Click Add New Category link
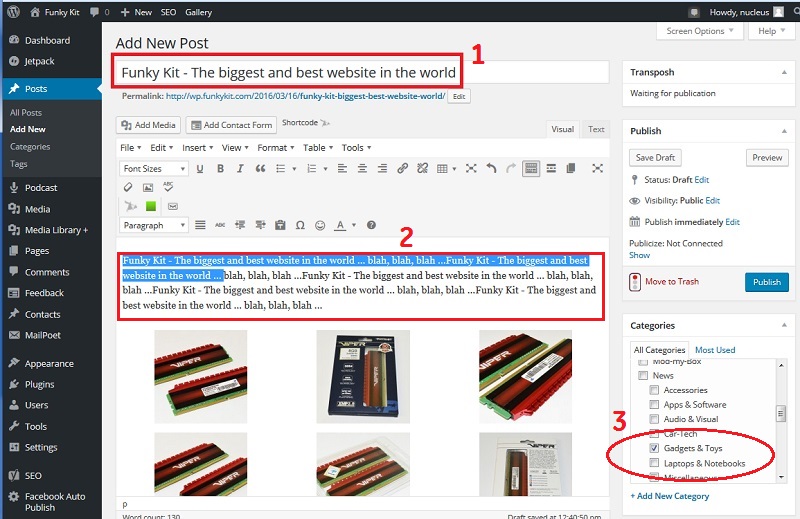800x519 pixels. (x=669, y=496)
